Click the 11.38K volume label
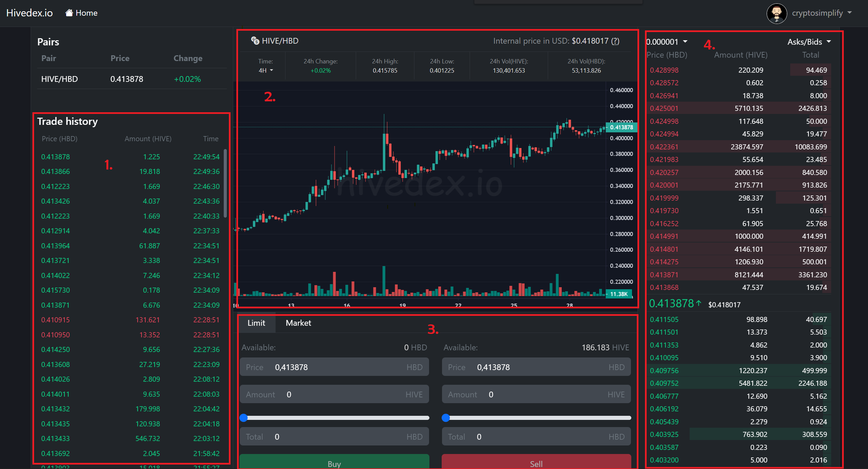Viewport: 868px width, 469px height. [619, 294]
